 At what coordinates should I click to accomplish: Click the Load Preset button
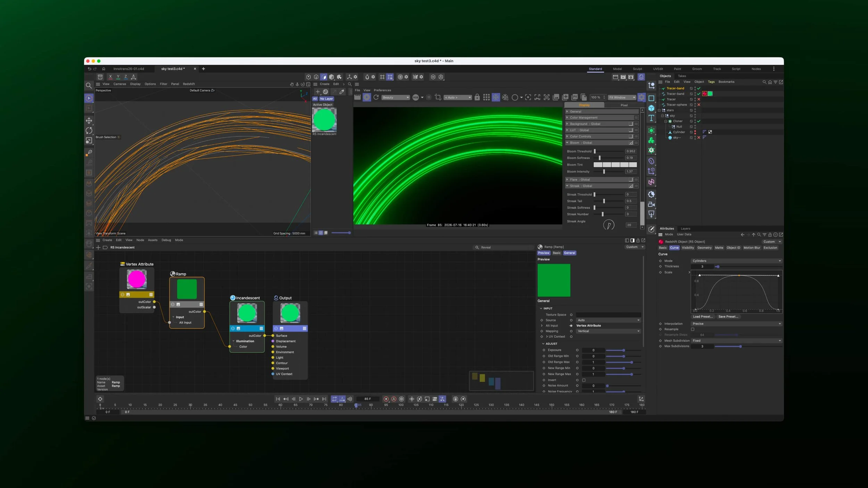(703, 317)
